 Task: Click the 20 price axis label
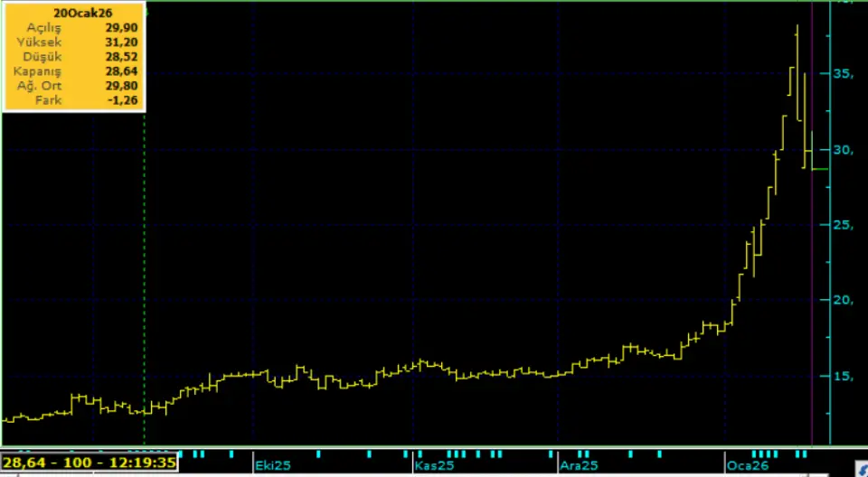843,301
